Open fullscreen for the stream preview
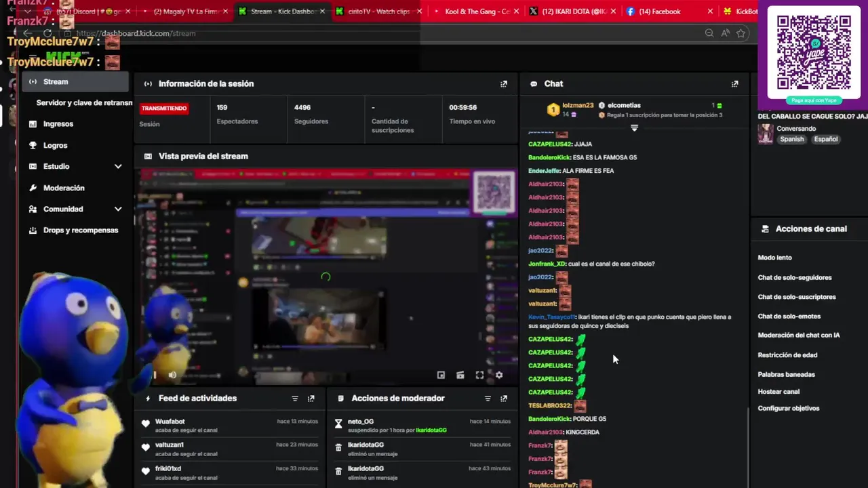 click(479, 375)
